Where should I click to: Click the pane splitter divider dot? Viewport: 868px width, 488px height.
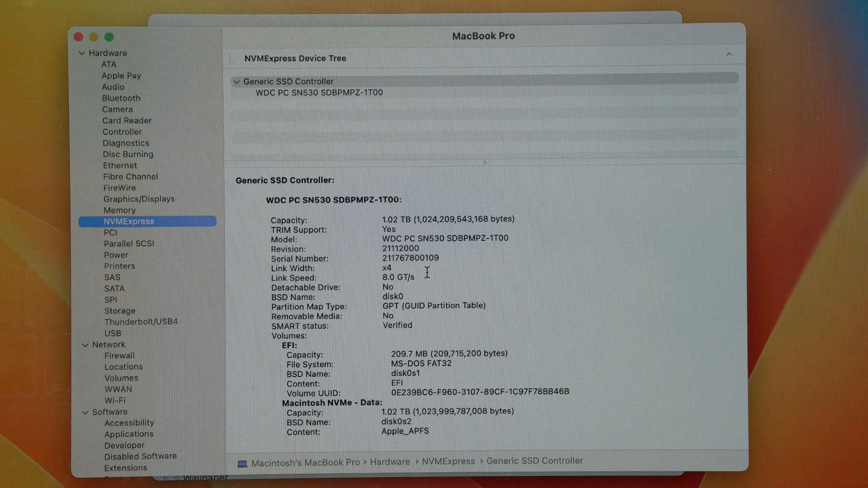click(485, 162)
